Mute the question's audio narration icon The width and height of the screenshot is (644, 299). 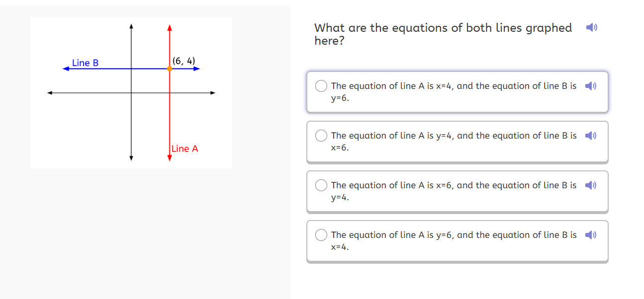[591, 28]
